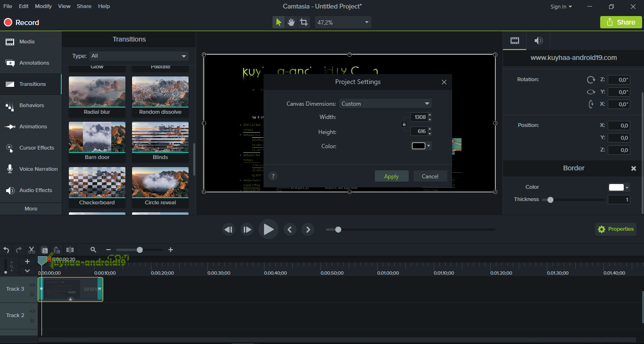Hide Track 3 with the eye icon
The height and width of the screenshot is (344, 644).
pyautogui.click(x=32, y=285)
